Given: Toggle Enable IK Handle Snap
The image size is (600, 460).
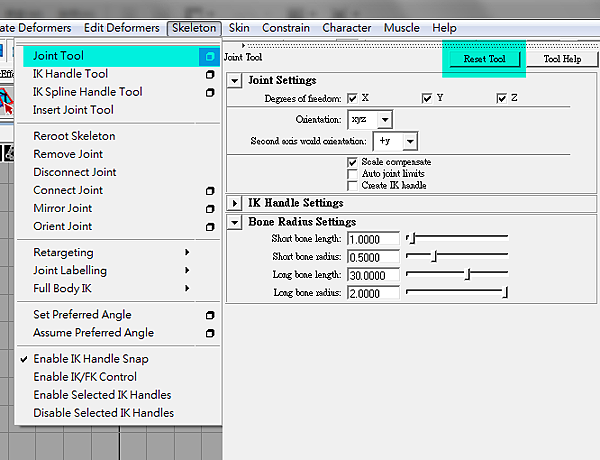Looking at the screenshot, I should 91,359.
